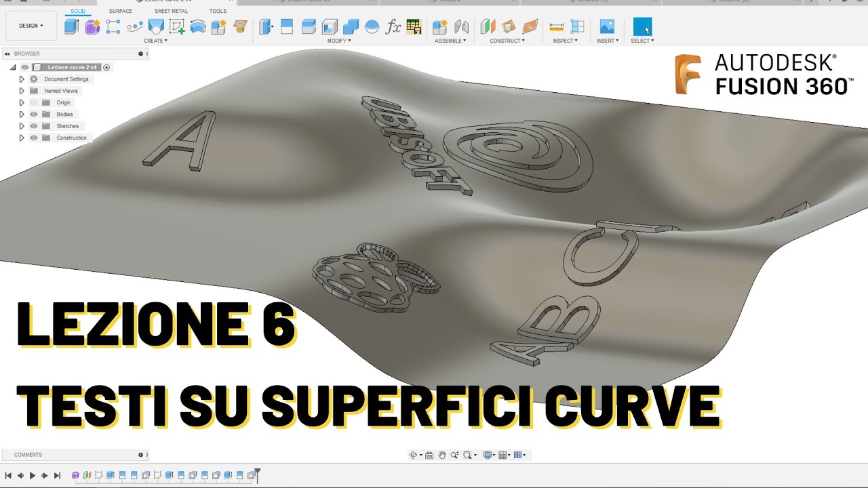Select the fit point spline tool
Screen dimensions: 868x488
click(x=134, y=26)
